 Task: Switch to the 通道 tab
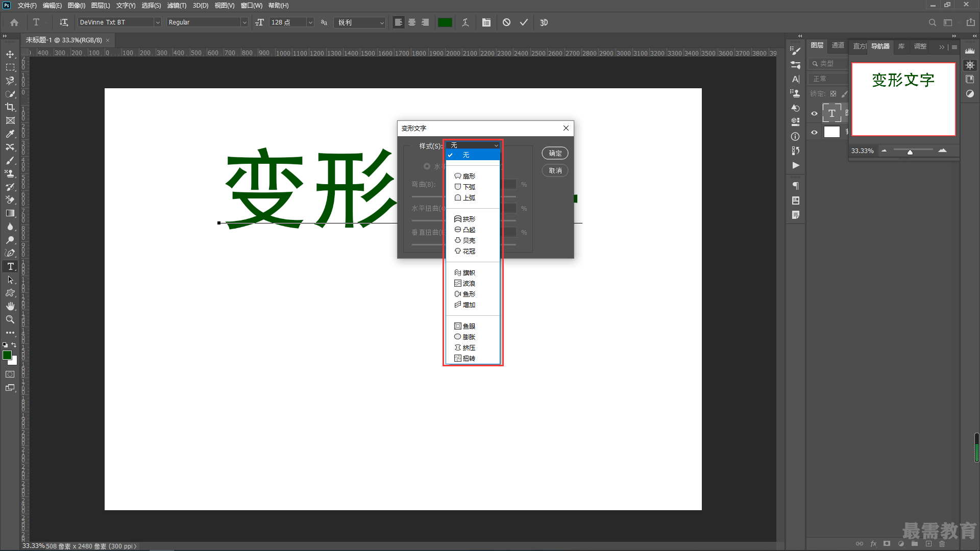(838, 45)
